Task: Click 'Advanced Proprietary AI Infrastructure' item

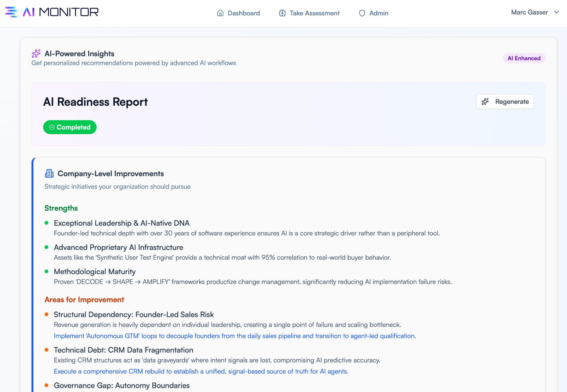Action: 118,247
